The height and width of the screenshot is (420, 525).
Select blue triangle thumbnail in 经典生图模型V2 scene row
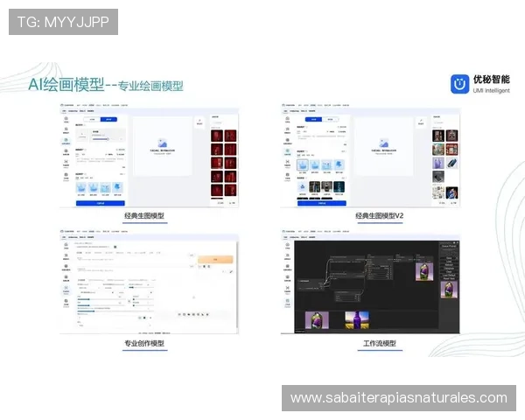tap(303, 187)
